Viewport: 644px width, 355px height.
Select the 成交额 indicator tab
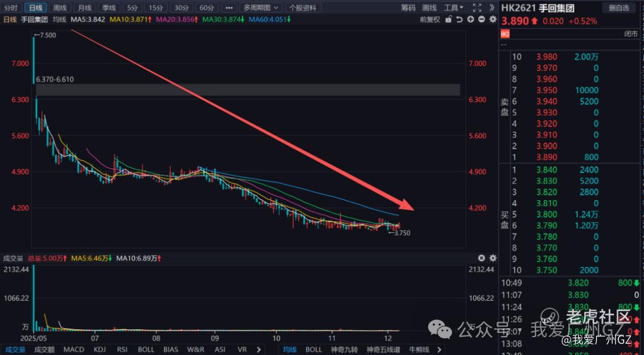point(44,350)
